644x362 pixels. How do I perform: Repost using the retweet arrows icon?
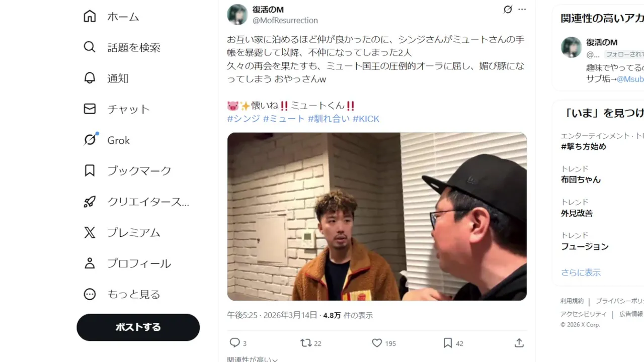305,343
